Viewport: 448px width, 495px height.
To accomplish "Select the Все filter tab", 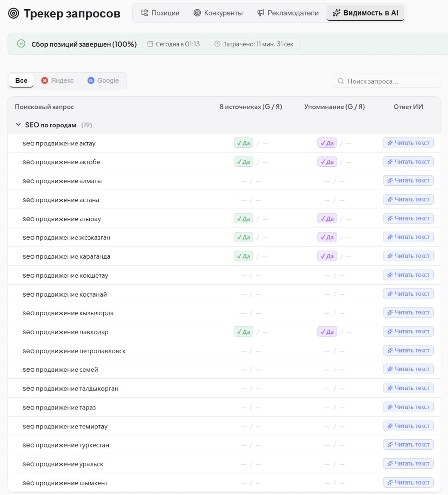I will (21, 80).
